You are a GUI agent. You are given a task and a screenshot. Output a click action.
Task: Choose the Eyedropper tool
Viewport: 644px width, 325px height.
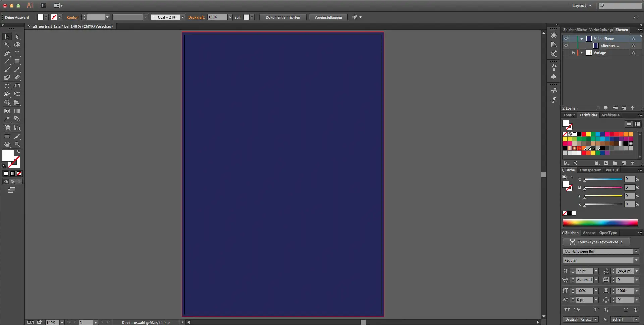[x=7, y=119]
